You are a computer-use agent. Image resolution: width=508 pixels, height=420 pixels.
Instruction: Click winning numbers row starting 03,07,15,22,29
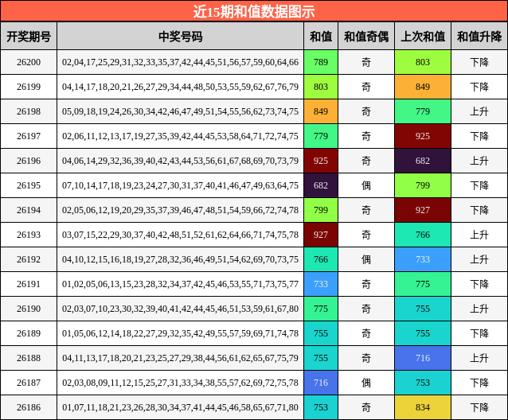[181, 235]
